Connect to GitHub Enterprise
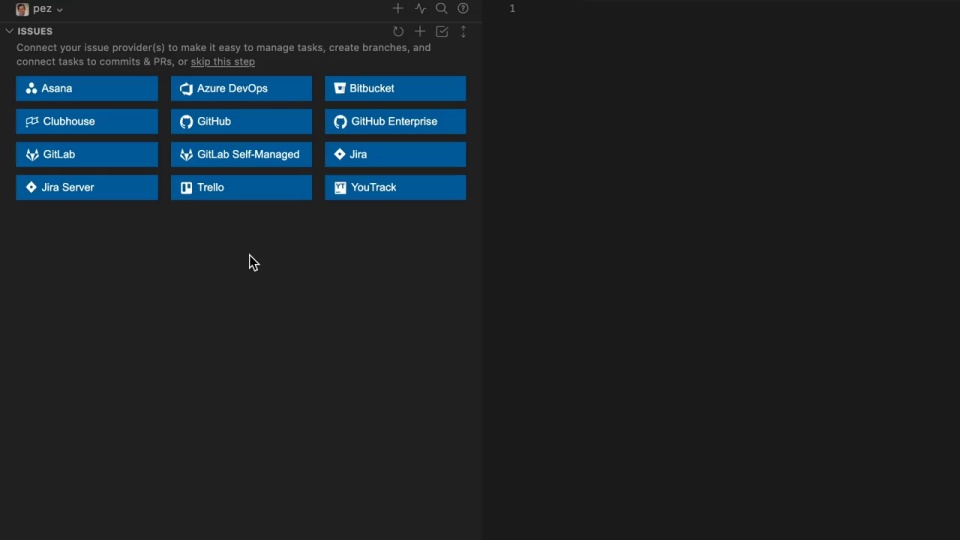This screenshot has height=540, width=960. pyautogui.click(x=396, y=121)
